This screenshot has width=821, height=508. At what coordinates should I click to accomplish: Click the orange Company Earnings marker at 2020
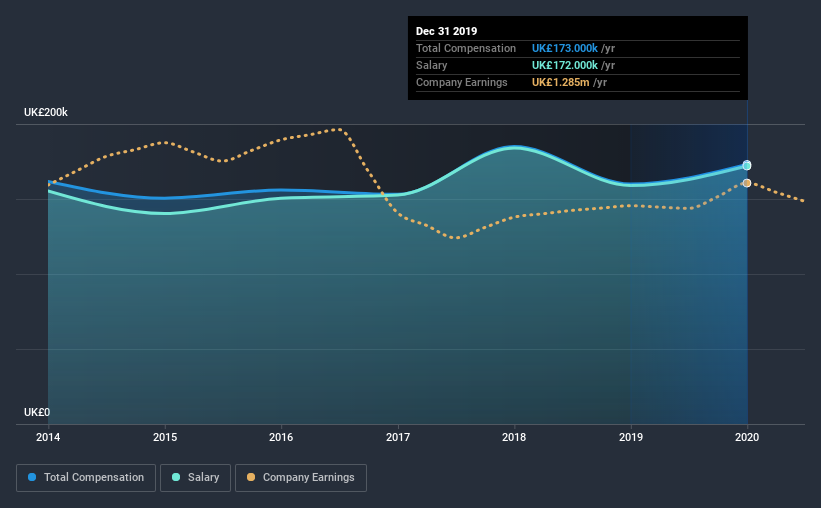747,183
